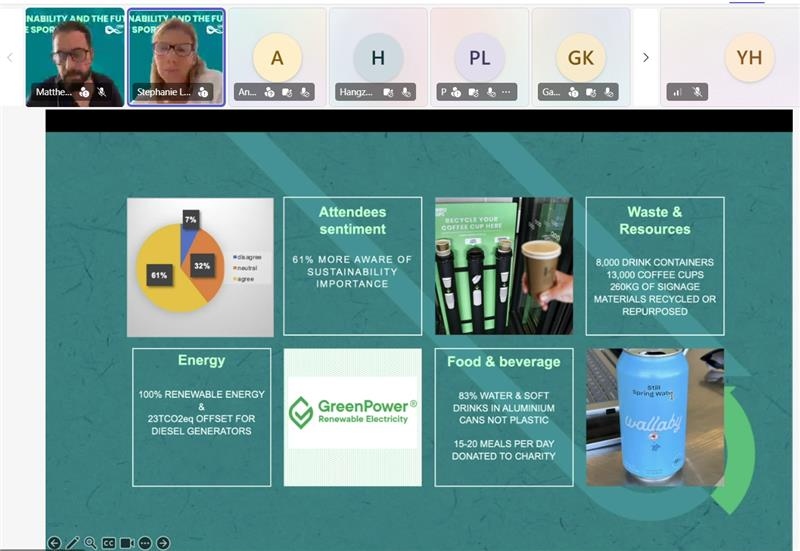This screenshot has height=551, width=800.
Task: Click the Energy heading on slide
Action: click(202, 360)
